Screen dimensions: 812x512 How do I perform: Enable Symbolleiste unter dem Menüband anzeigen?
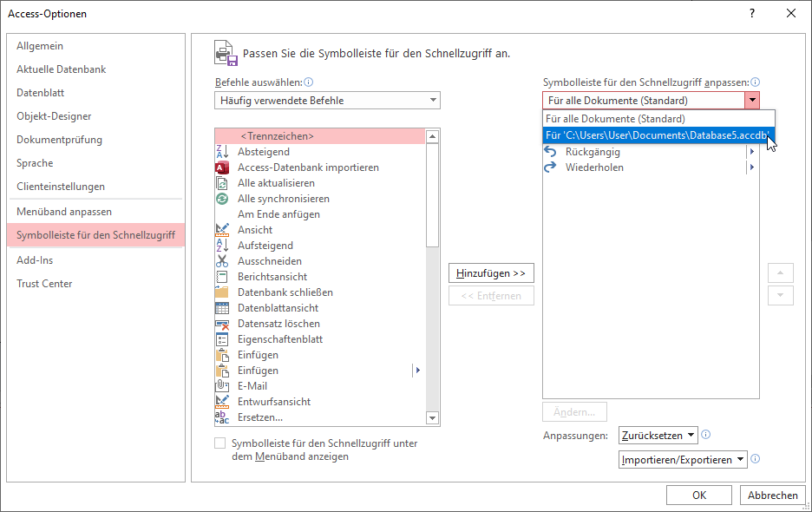[x=220, y=443]
